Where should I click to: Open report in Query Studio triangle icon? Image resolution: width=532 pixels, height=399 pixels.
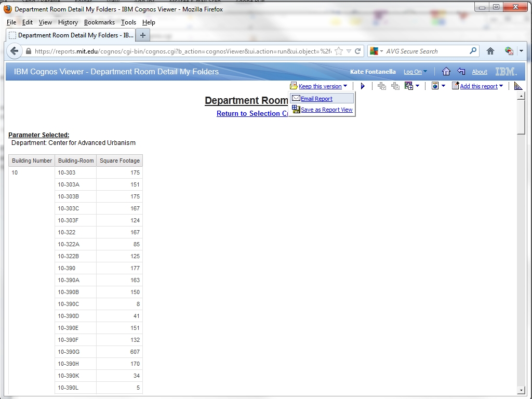(x=518, y=86)
